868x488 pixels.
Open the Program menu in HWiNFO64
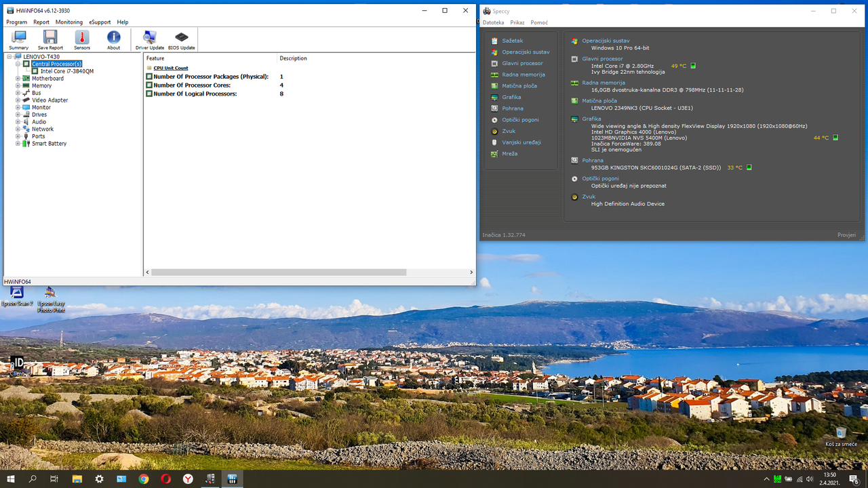point(17,22)
